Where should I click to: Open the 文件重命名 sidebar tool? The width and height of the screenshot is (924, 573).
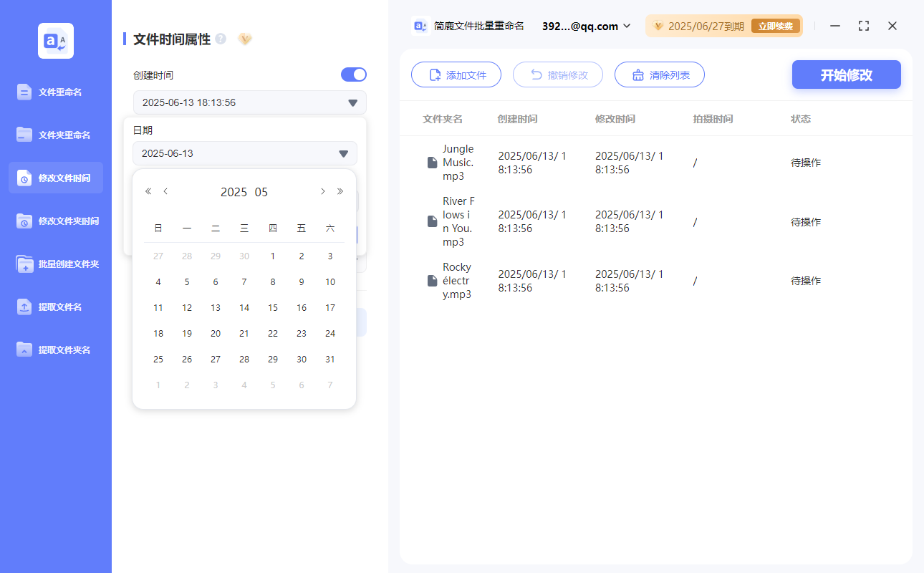(56, 92)
